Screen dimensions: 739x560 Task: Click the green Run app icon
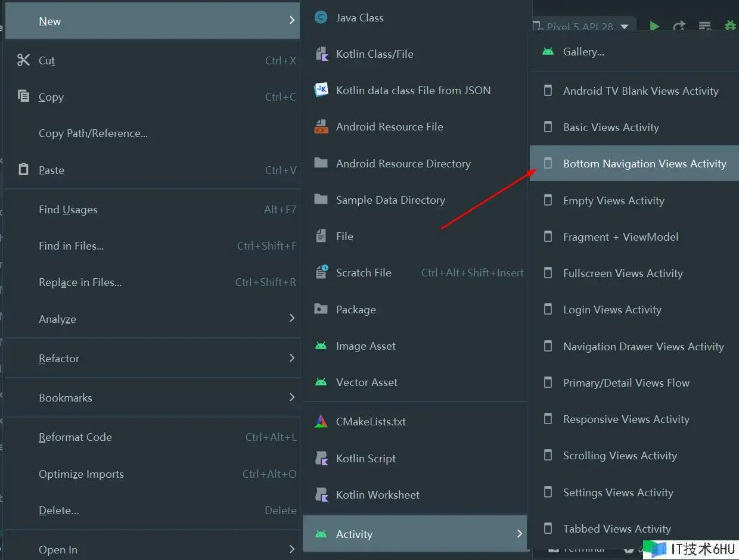[x=654, y=26]
